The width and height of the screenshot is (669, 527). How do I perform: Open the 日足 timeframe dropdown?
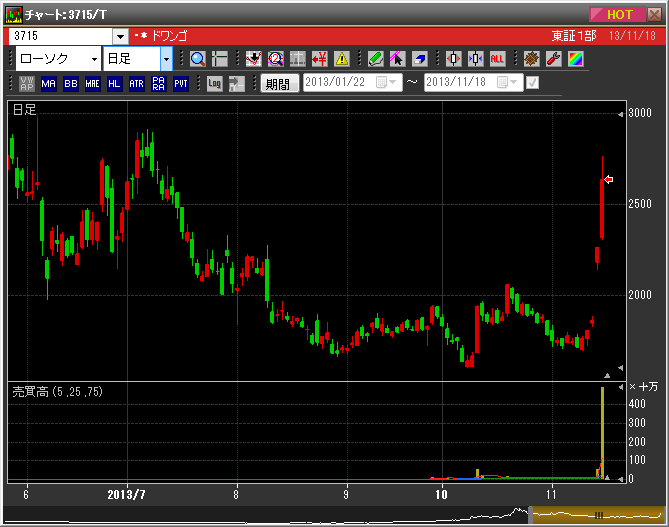(166, 59)
